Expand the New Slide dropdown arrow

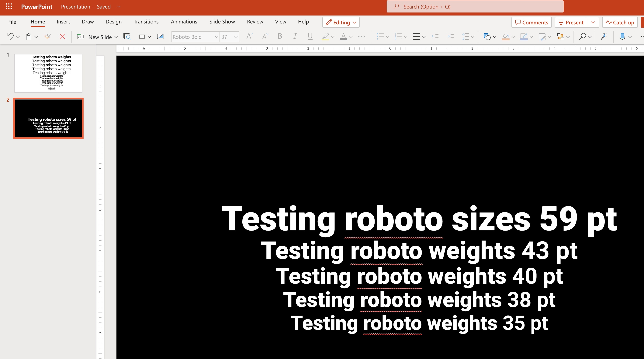[116, 37]
